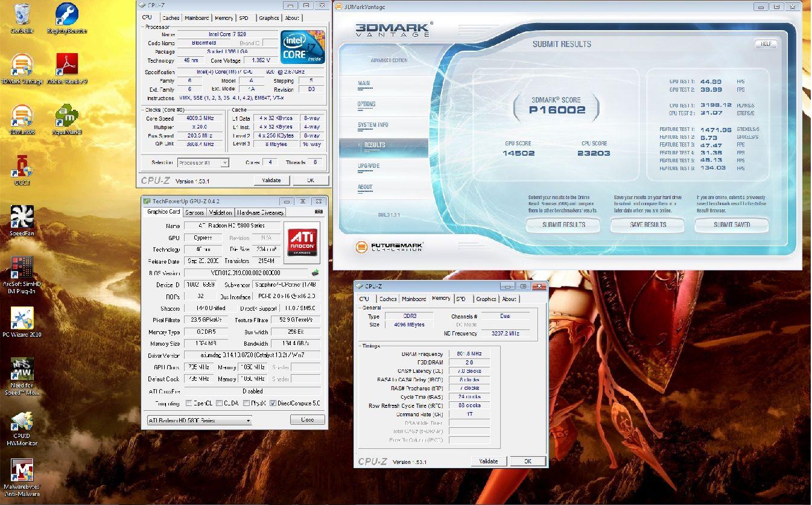Open the AquaMark3 desktop icon
This screenshot has width=812, height=505.
[67, 119]
